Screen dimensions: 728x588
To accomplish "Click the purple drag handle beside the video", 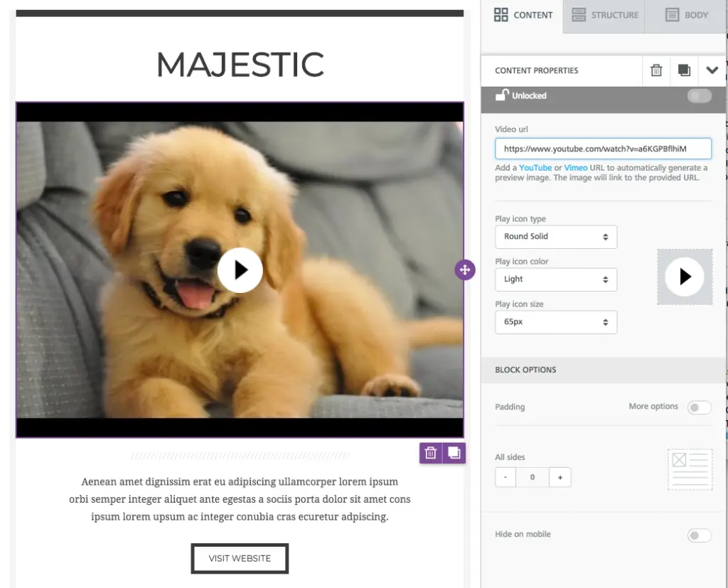I will tap(465, 270).
